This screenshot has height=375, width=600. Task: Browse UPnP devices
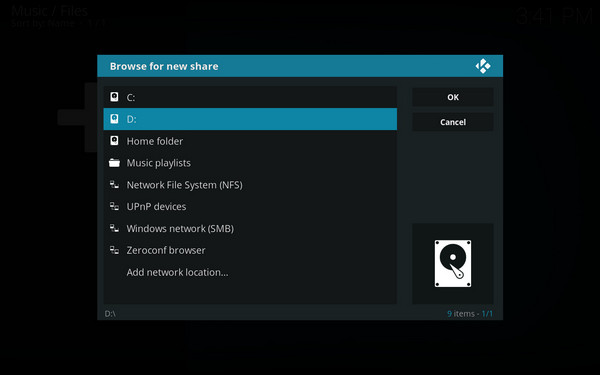tap(250, 207)
